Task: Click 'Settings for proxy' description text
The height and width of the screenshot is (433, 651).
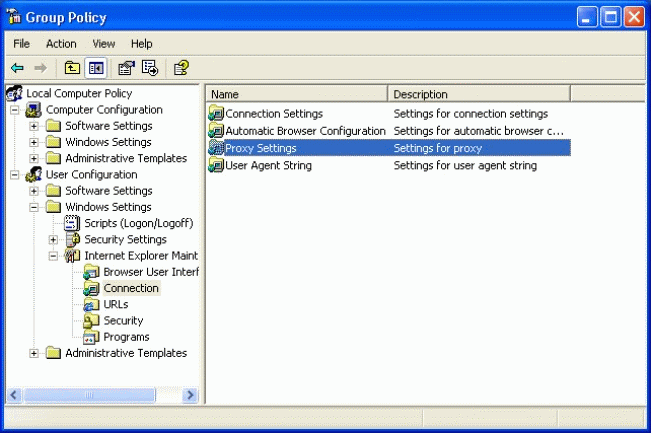Action: pyautogui.click(x=438, y=148)
